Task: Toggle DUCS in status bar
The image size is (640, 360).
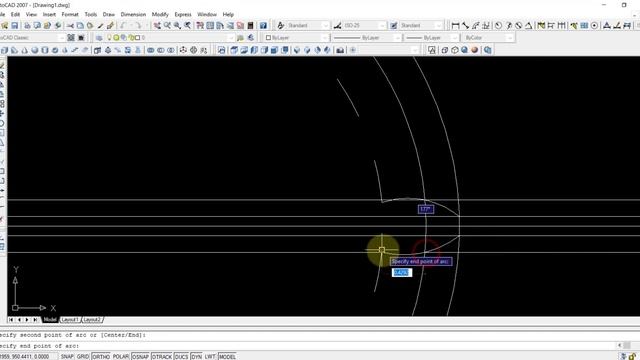Action: click(181, 356)
